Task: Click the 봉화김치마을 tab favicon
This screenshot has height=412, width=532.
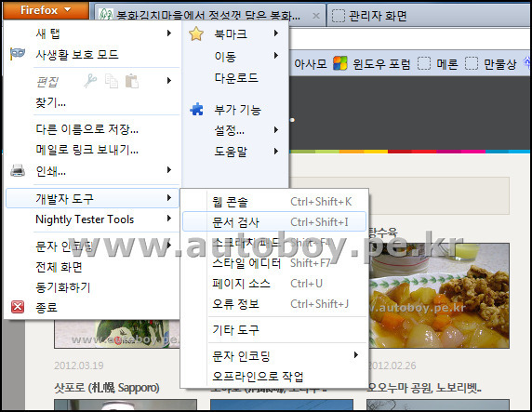Action: (x=106, y=14)
